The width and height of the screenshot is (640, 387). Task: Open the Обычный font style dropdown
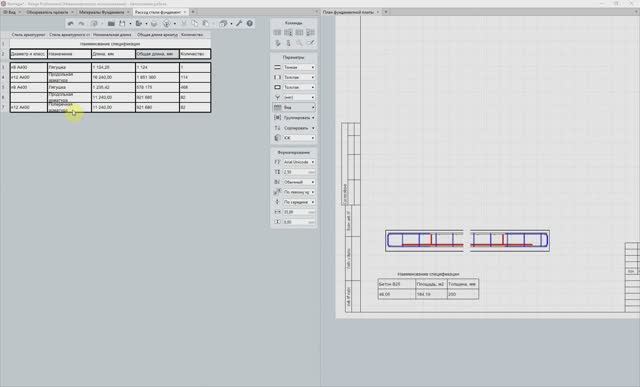(x=299, y=182)
